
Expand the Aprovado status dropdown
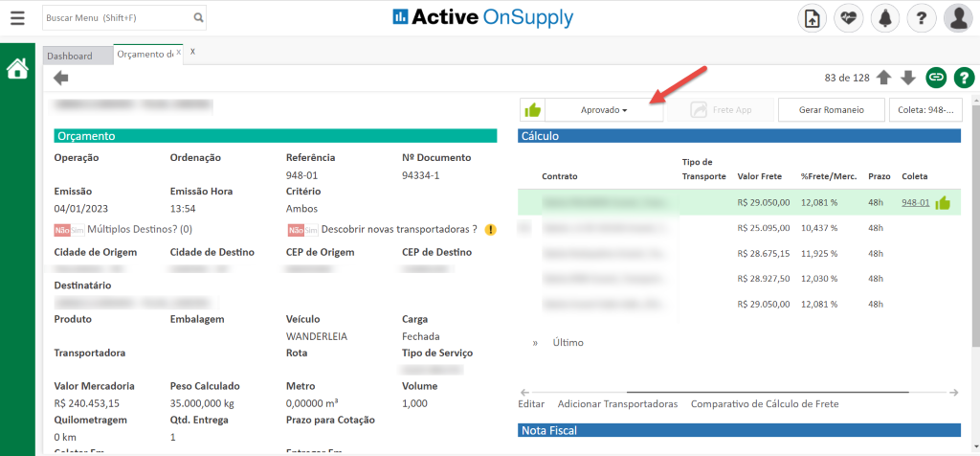pos(604,110)
